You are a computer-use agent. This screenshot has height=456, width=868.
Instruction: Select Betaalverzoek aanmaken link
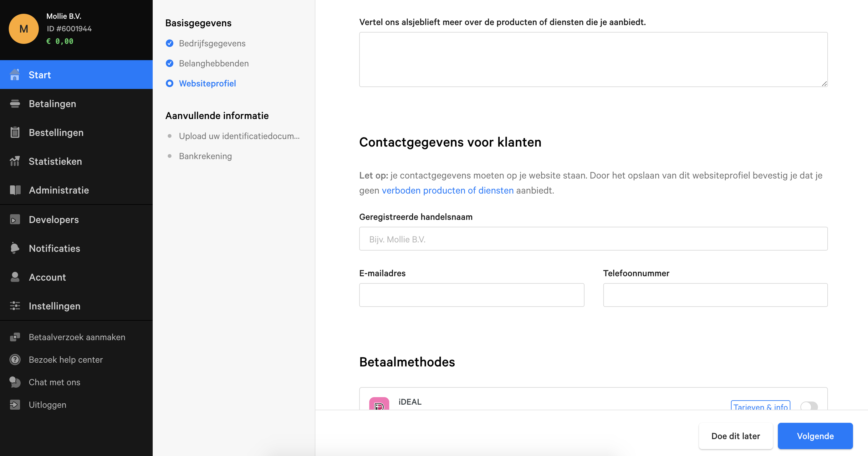pyautogui.click(x=77, y=337)
